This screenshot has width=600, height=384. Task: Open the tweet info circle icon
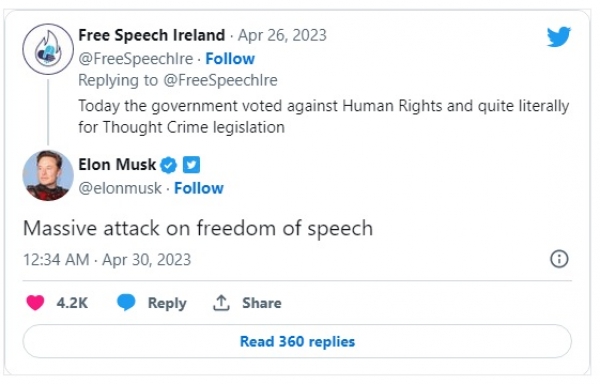click(559, 259)
